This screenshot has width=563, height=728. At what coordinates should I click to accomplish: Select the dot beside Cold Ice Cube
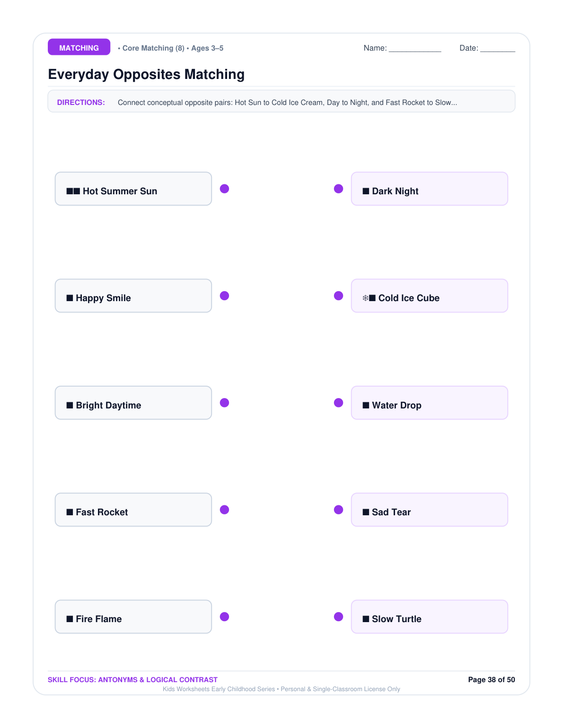pos(339,295)
